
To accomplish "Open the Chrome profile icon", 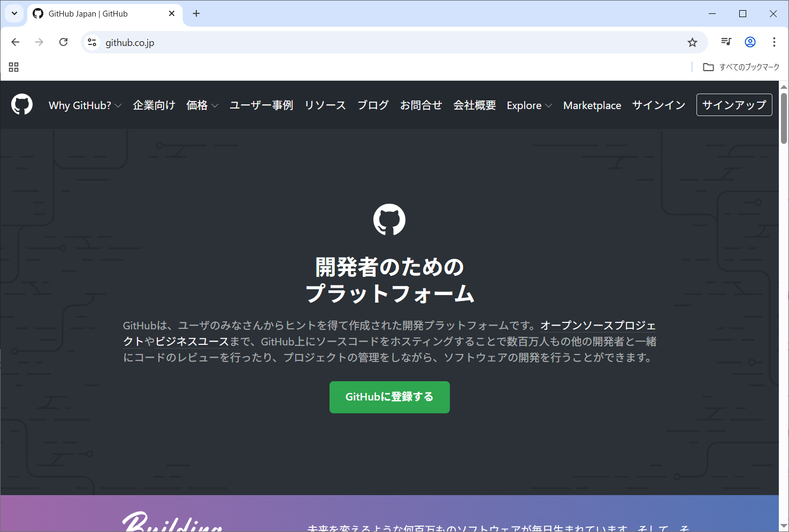I will tap(750, 42).
